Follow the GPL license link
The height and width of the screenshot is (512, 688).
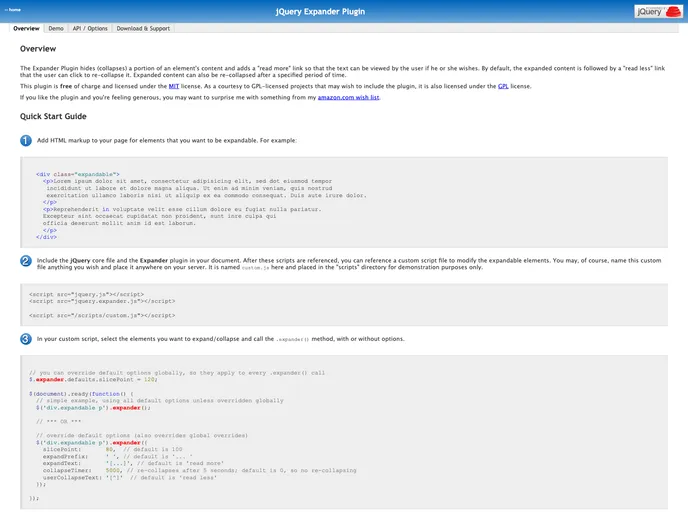[x=503, y=86]
